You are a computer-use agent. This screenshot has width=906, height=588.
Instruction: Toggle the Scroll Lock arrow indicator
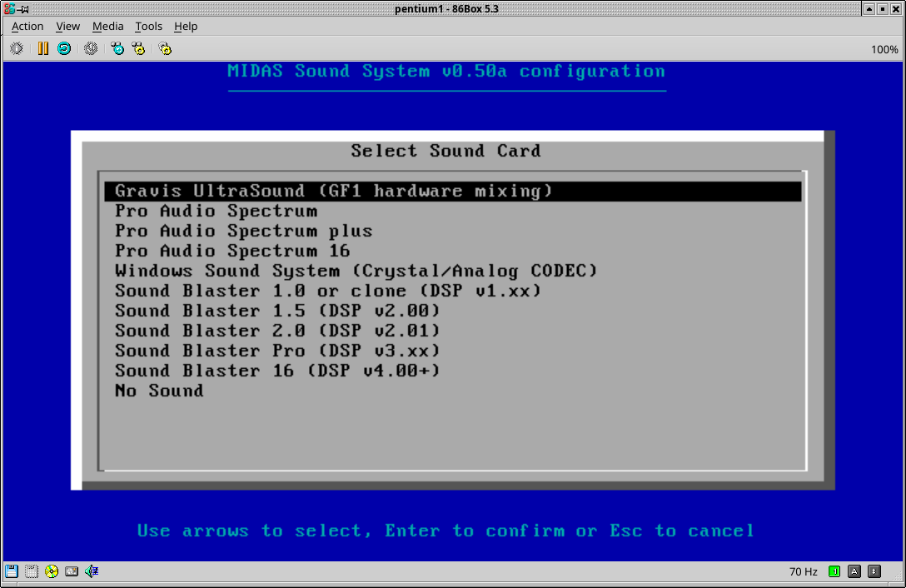coord(874,571)
